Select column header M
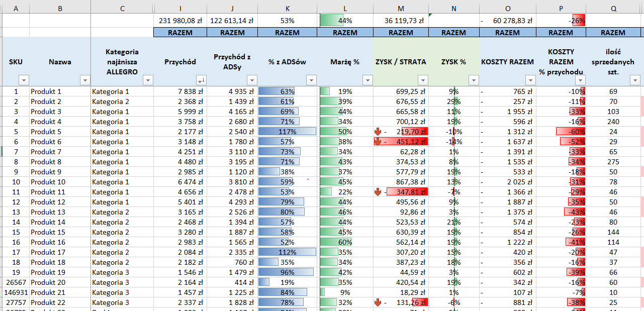 tap(401, 9)
